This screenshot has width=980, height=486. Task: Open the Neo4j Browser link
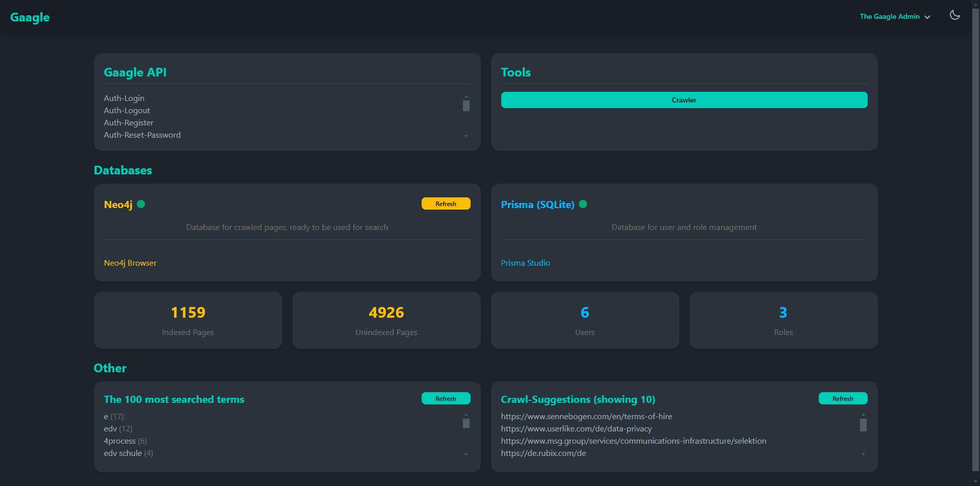pos(130,263)
